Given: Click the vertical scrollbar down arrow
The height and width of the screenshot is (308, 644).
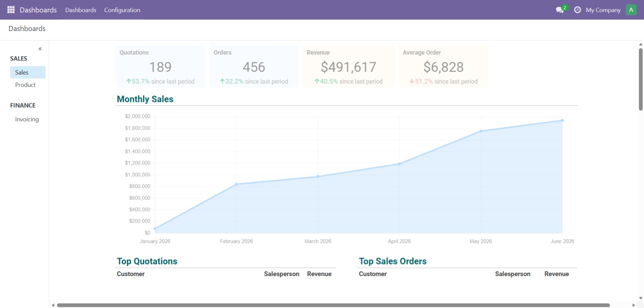Looking at the screenshot, I should click(x=641, y=298).
